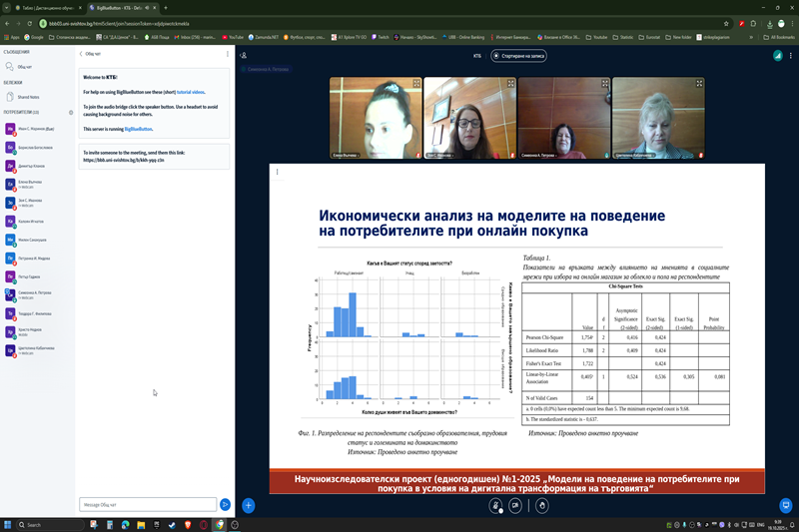Click the raise hand button
Viewport: 799px width, 532px height.
[x=541, y=505]
